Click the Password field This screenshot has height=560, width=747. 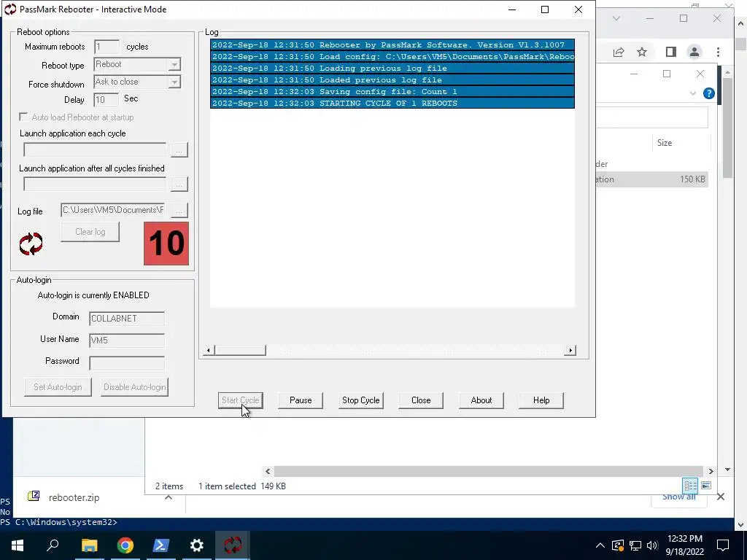click(x=127, y=362)
